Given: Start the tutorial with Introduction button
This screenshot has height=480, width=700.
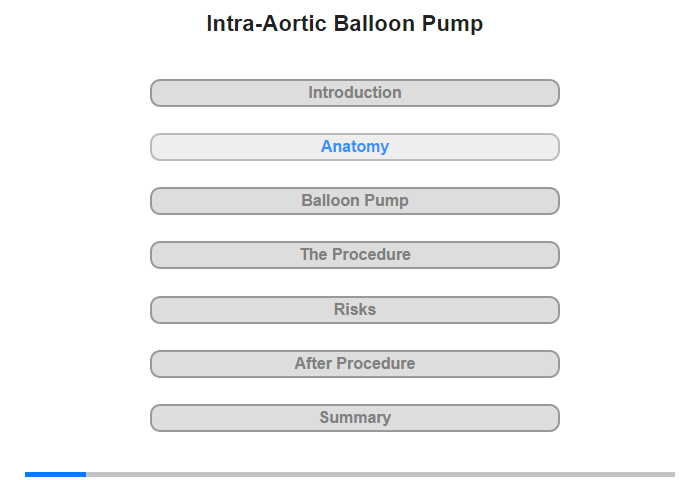Looking at the screenshot, I should point(355,93).
